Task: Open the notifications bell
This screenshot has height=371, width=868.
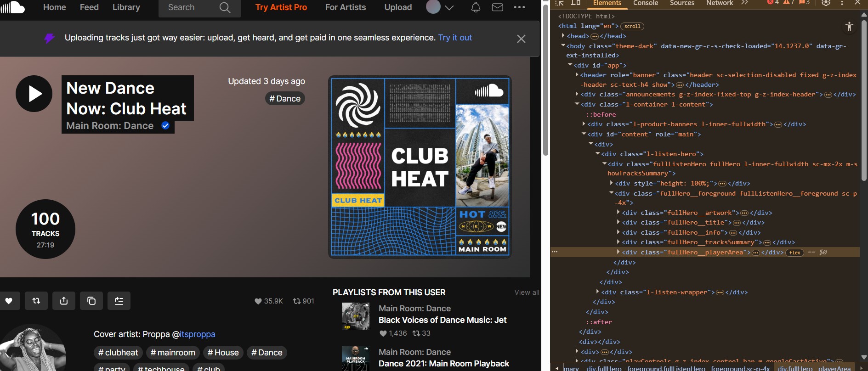Action: point(476,7)
